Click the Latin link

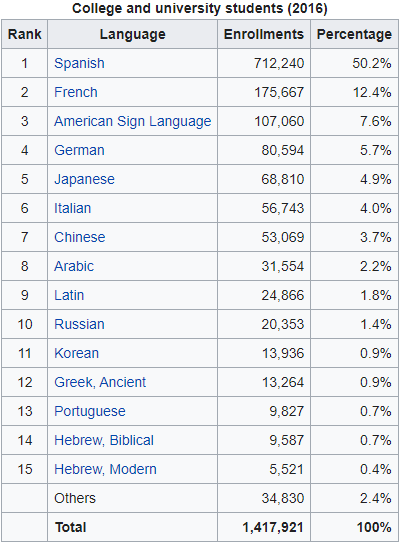click(x=69, y=296)
